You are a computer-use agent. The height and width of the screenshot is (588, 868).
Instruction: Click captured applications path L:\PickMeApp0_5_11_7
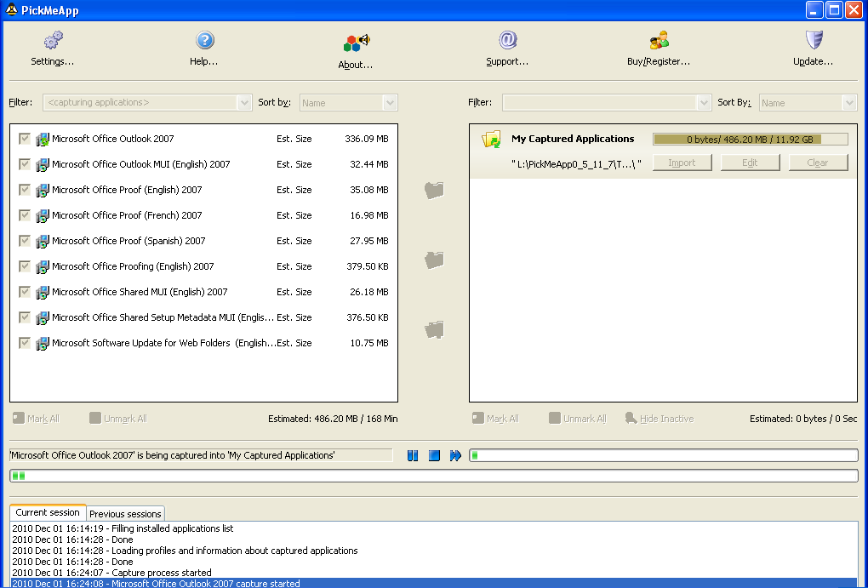tap(576, 164)
